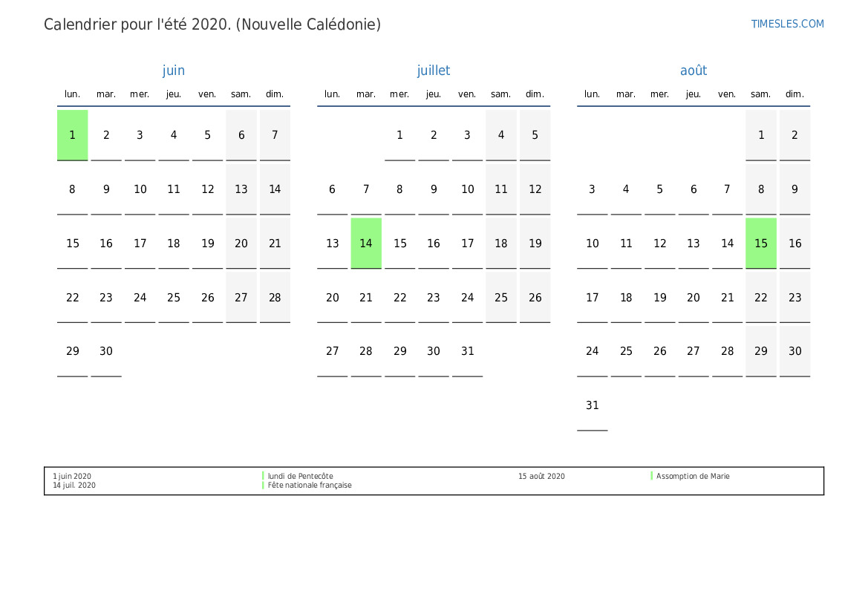Click the '14 juil. 2020' legend date
868x614 pixels.
point(74,485)
